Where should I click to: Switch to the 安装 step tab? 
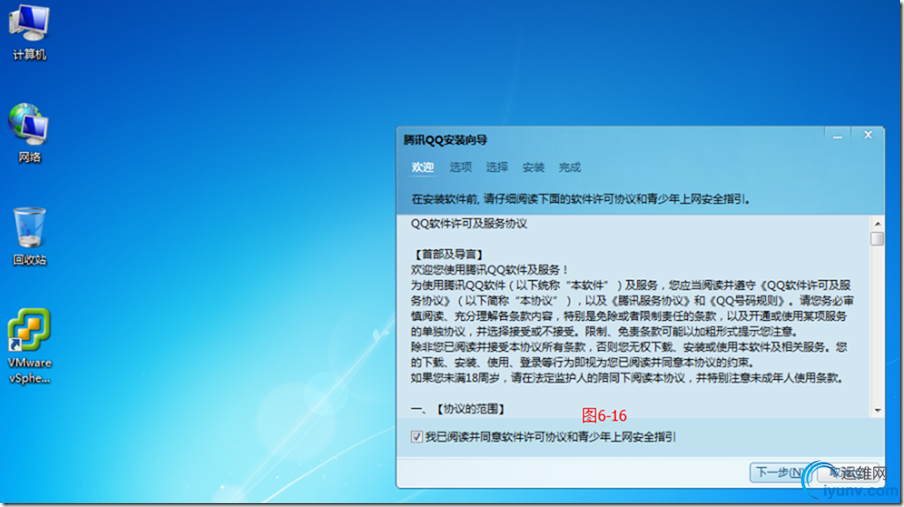click(533, 167)
